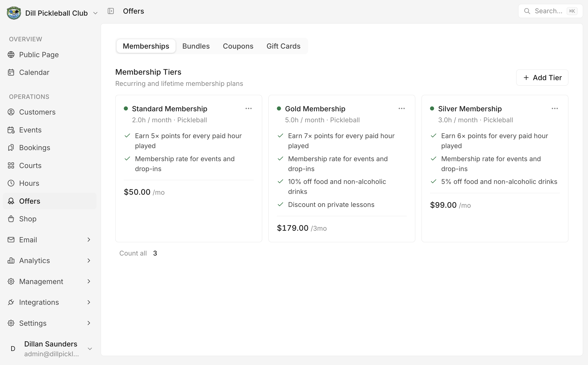Open the Courts page

pyautogui.click(x=49, y=165)
